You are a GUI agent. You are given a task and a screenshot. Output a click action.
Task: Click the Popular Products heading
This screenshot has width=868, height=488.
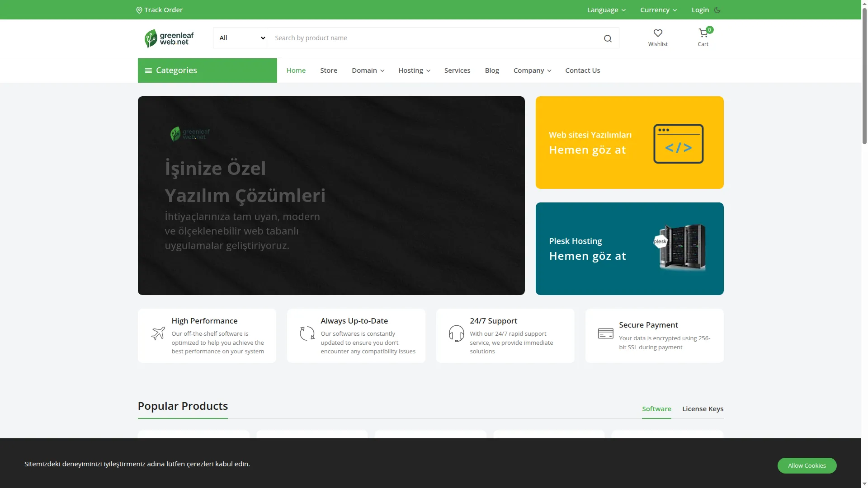[183, 406]
